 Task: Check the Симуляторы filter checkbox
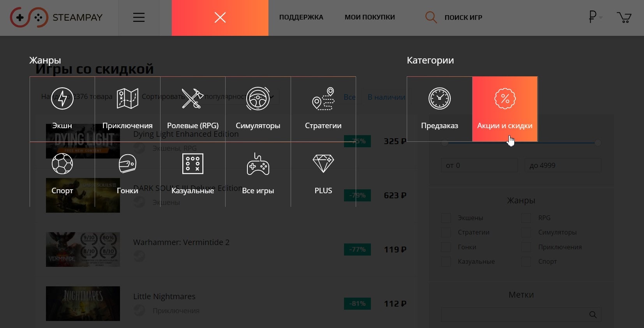pos(526,233)
